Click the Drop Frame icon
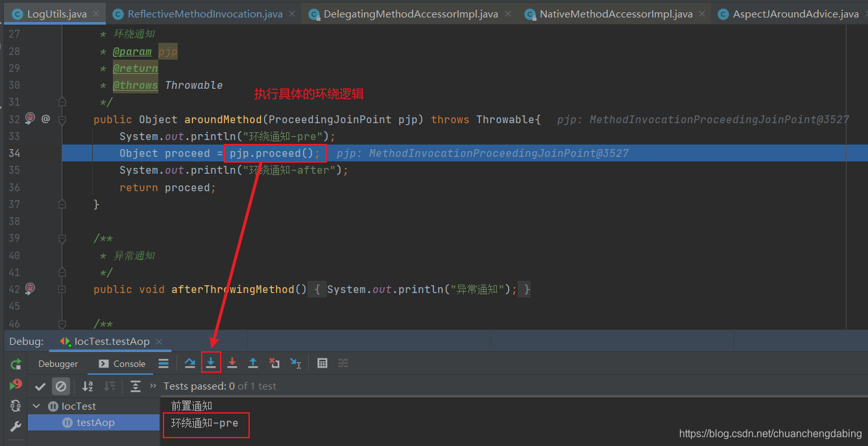The height and width of the screenshot is (446, 868). [x=274, y=364]
